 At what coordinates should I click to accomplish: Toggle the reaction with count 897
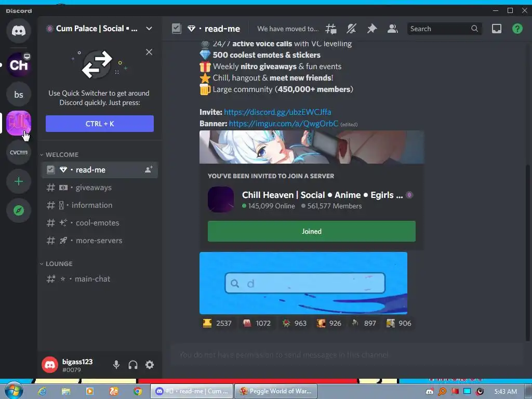point(364,323)
